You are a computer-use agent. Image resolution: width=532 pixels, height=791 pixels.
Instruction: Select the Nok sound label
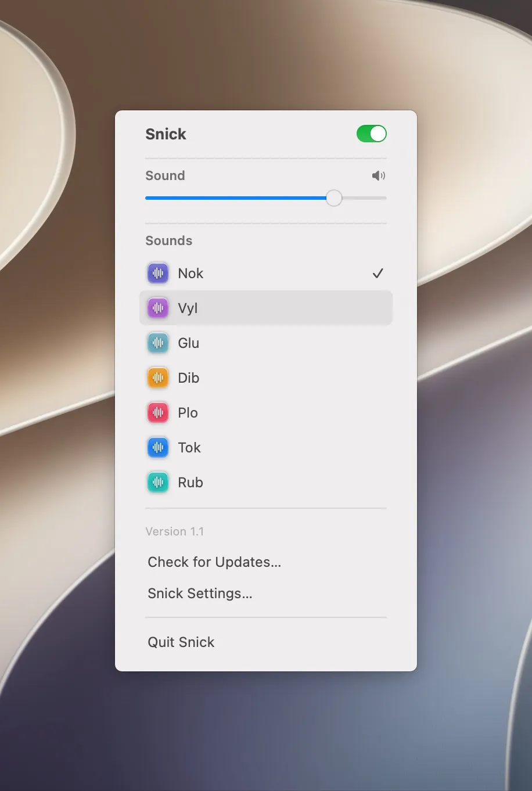(190, 274)
